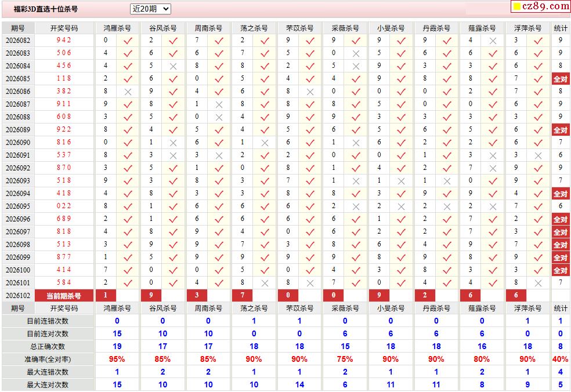This screenshot has height=392, width=571.
Task: Click the red 鸿雁 current prediction box showing 1
Action: [106, 296]
